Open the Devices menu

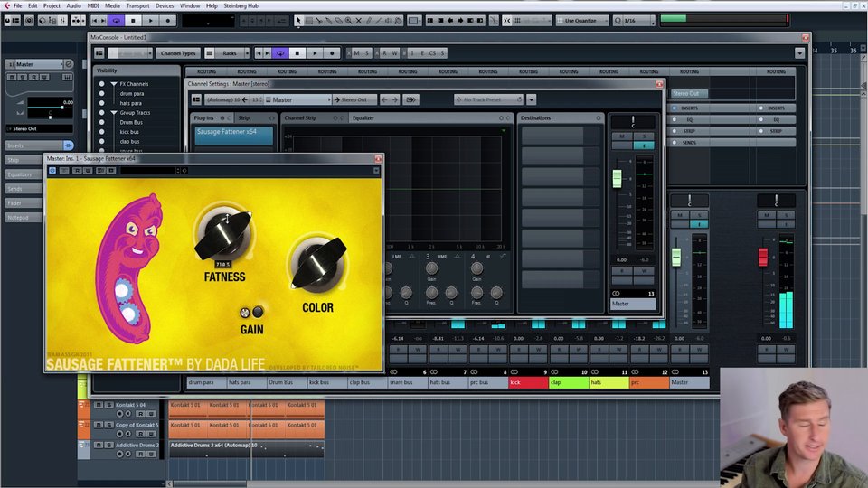coord(165,5)
